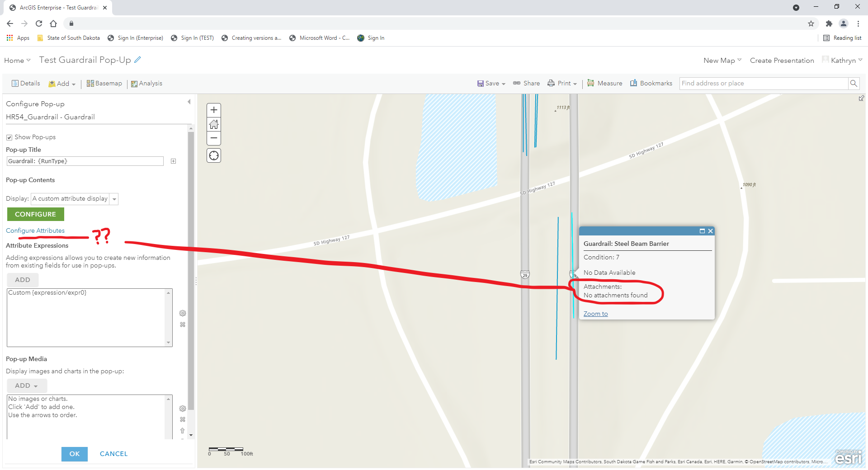This screenshot has width=868, height=470.
Task: Remove the Custom expression entry
Action: [x=183, y=324]
